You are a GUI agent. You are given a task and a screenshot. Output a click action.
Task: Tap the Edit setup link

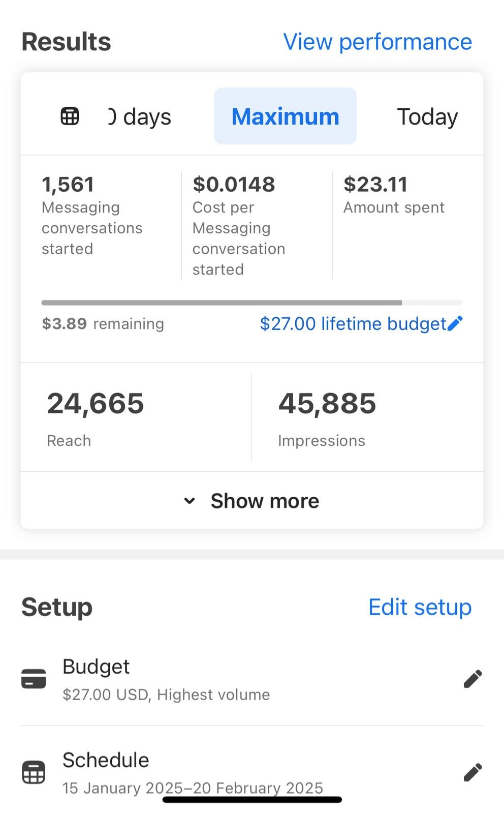click(x=420, y=607)
